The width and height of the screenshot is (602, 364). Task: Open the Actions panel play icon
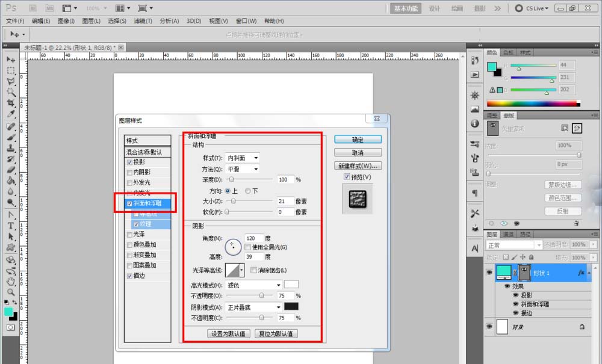tap(475, 75)
